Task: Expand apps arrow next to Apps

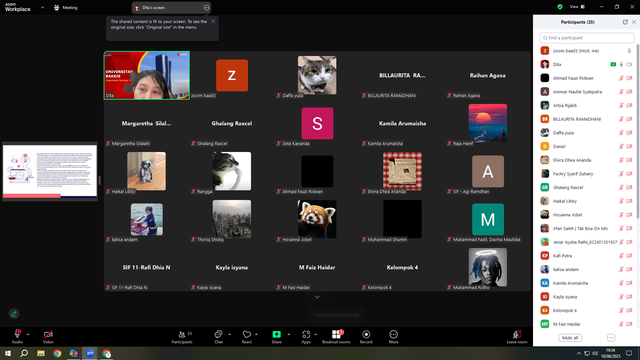Action: (316, 334)
